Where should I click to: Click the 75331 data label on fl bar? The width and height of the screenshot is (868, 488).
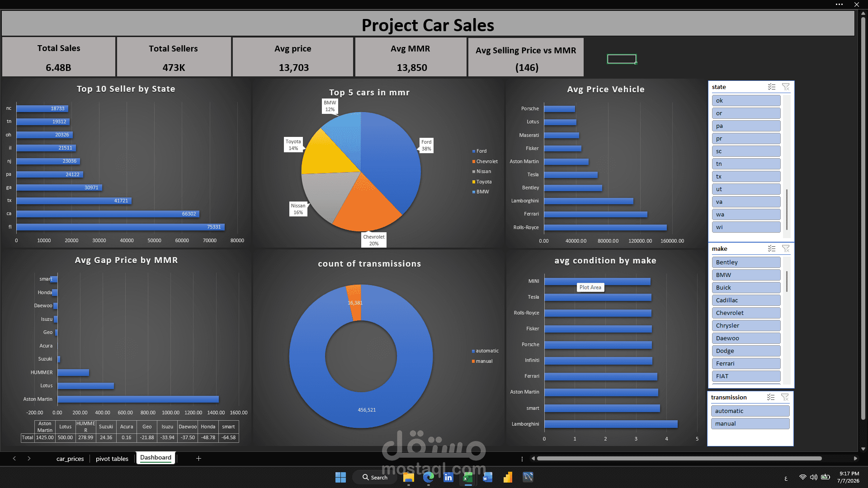tap(214, 227)
